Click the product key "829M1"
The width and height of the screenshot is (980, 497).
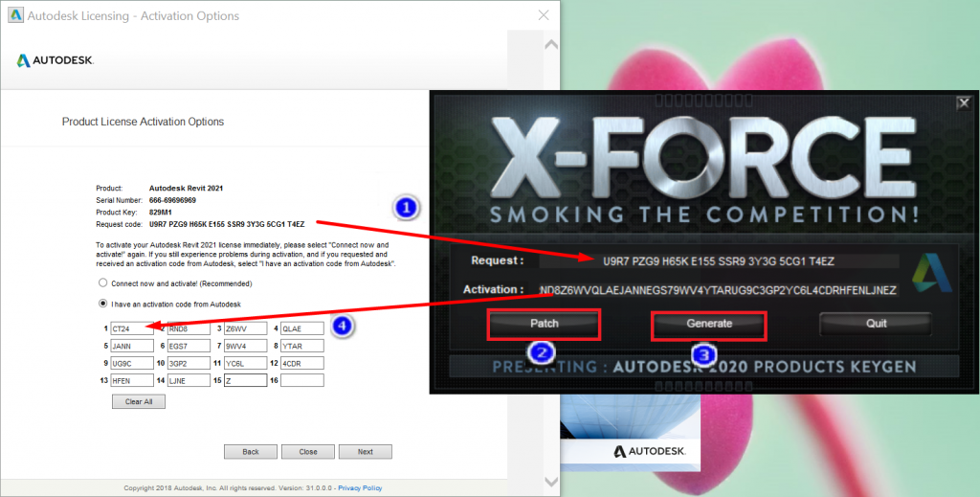coord(161,213)
